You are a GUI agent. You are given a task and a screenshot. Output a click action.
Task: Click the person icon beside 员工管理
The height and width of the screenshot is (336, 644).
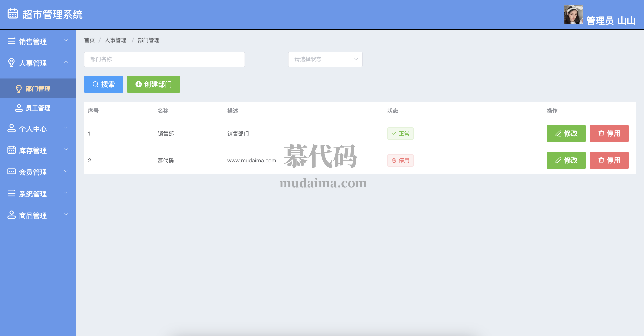[x=19, y=108]
